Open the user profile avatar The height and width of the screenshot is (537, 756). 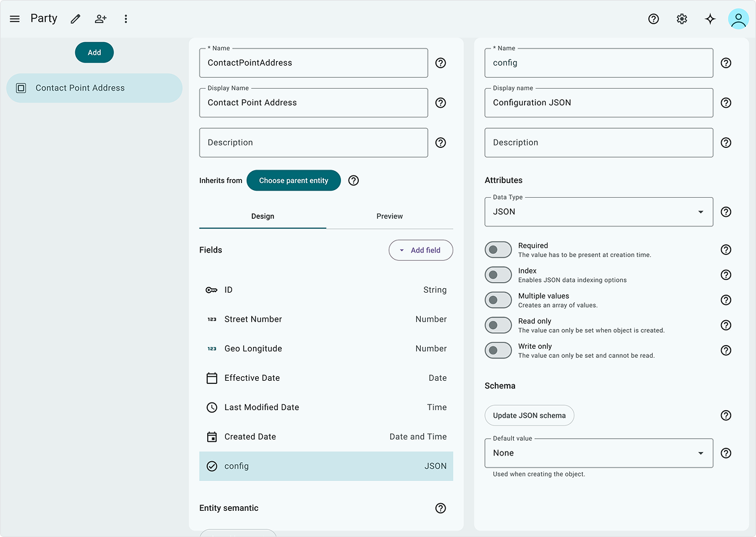[738, 19]
